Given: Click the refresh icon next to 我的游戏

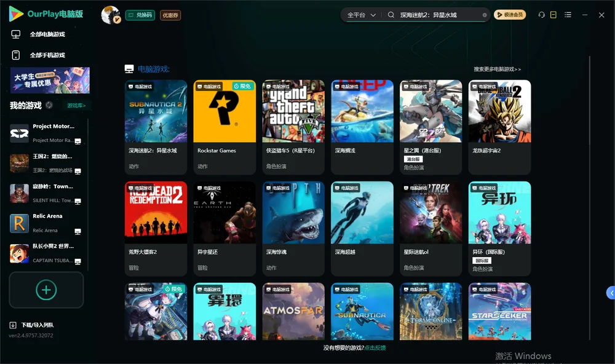Looking at the screenshot, I should (x=49, y=105).
